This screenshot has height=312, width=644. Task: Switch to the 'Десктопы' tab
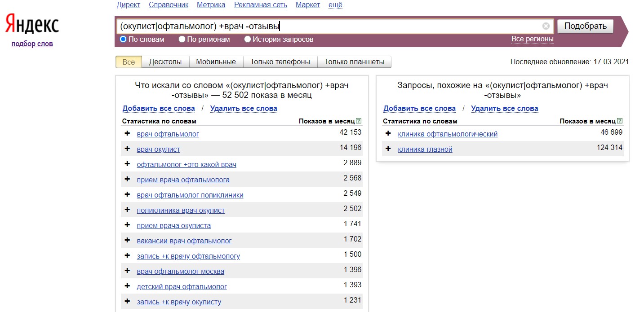165,62
